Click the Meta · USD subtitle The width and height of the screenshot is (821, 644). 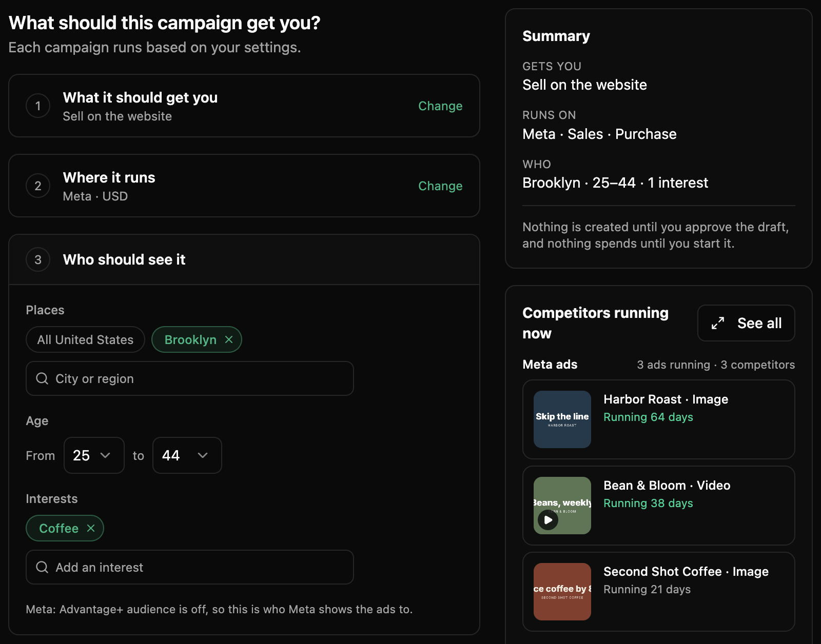pos(95,196)
